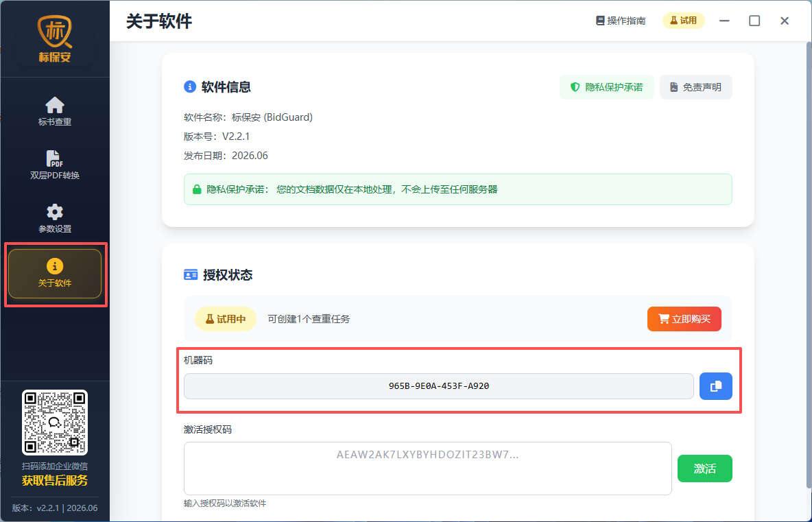Open the 双层PDF转换 tool
This screenshot has width=812, height=522.
(55, 165)
